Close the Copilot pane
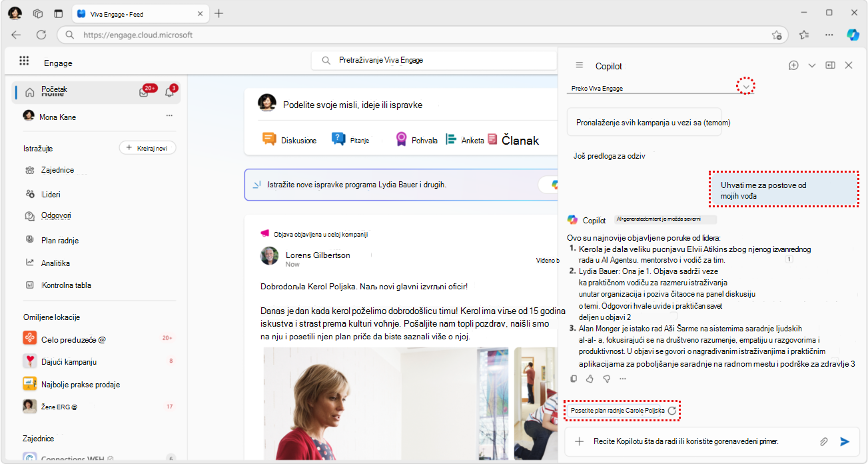The width and height of the screenshot is (868, 464). click(x=849, y=65)
